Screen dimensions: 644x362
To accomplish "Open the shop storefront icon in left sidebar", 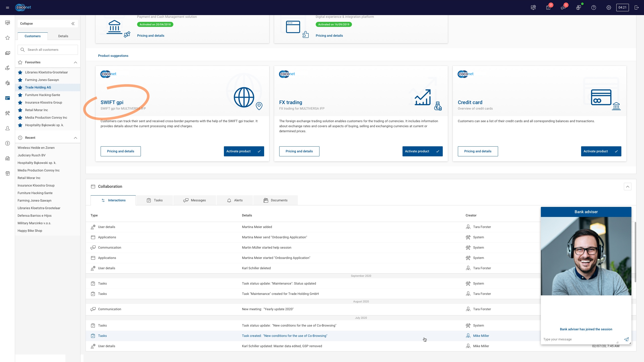I will 8,173.
